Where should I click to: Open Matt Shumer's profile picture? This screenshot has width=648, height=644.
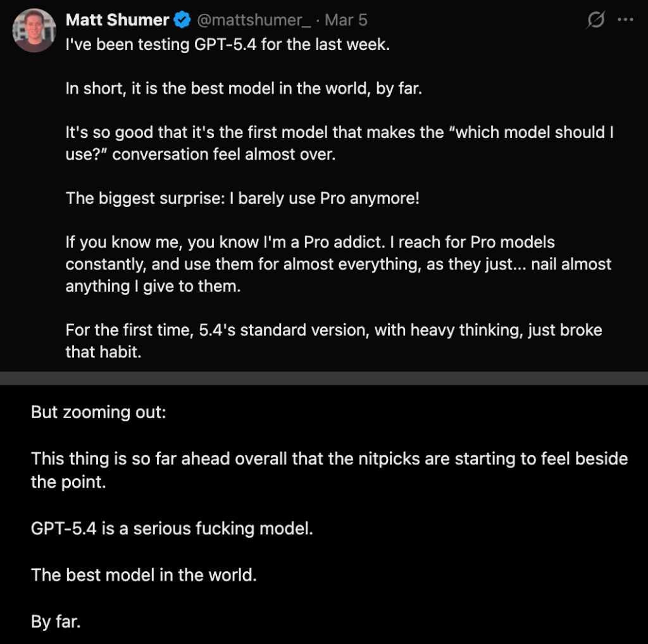tap(35, 30)
